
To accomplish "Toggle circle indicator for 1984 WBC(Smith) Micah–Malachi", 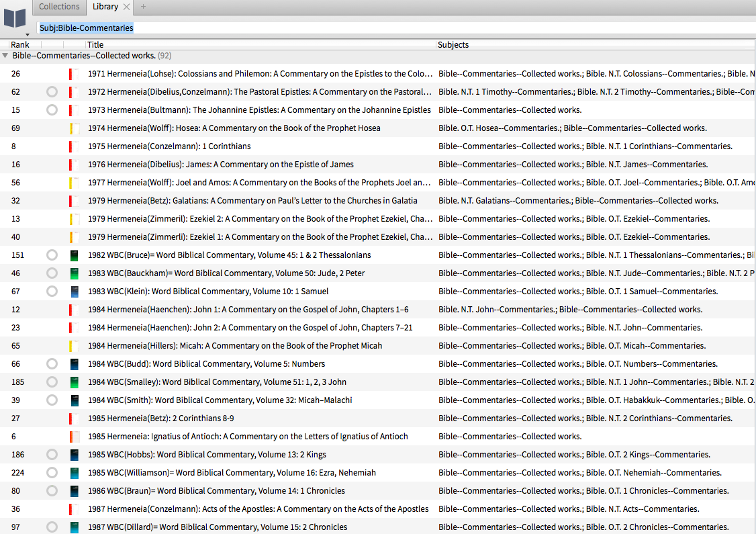I will (52, 400).
